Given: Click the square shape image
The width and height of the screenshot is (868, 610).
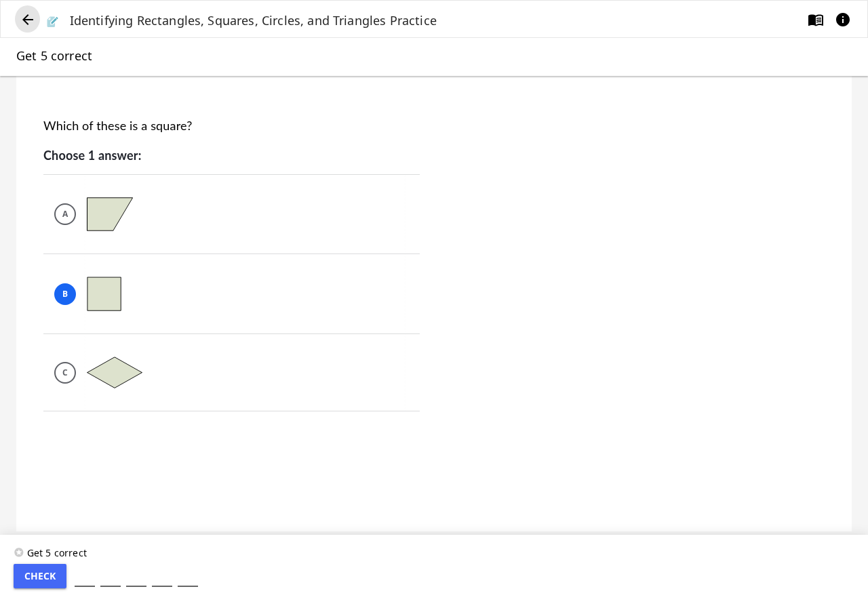Looking at the screenshot, I should 104,294.
